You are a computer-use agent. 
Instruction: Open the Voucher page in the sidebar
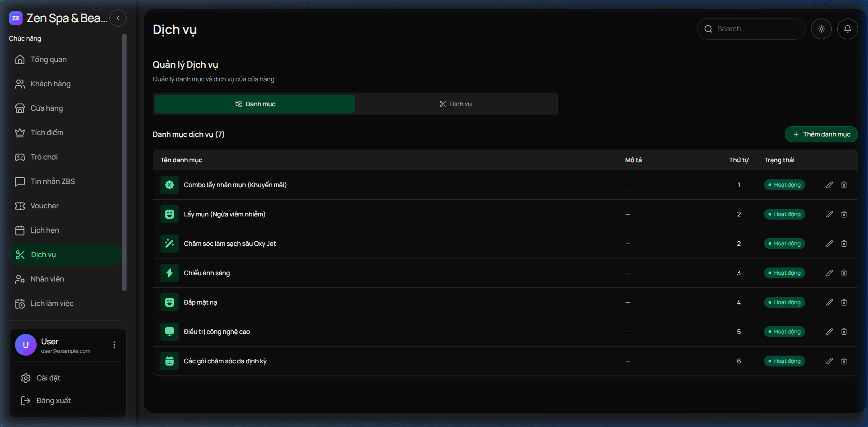pyautogui.click(x=44, y=206)
